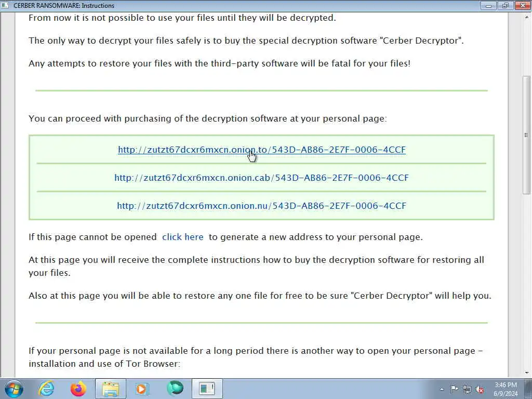Click paragraph starting 'At this page you will receive'

256,266
